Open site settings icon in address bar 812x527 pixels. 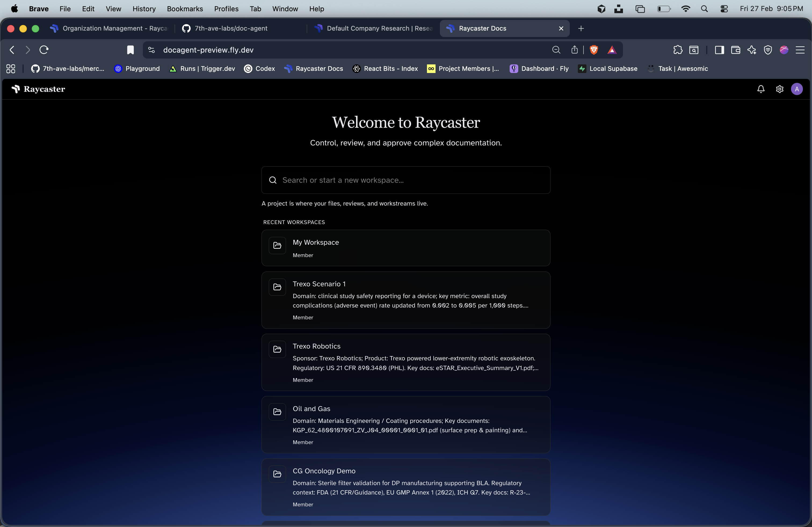point(151,50)
